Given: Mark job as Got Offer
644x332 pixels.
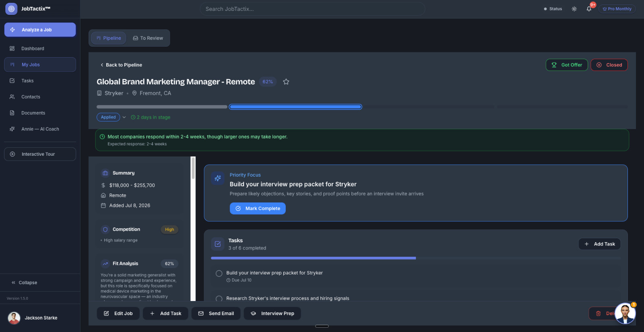Looking at the screenshot, I should [x=567, y=65].
